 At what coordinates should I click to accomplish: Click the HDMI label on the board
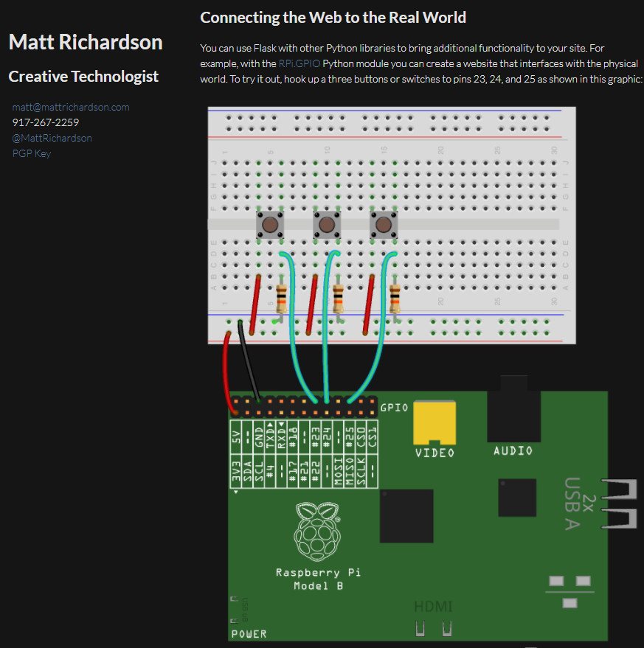pyautogui.click(x=433, y=607)
